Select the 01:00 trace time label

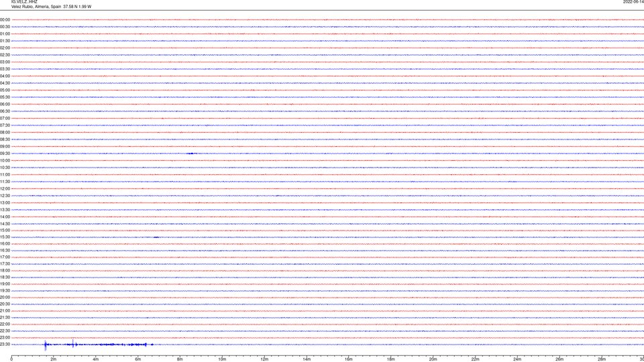(x=5, y=34)
